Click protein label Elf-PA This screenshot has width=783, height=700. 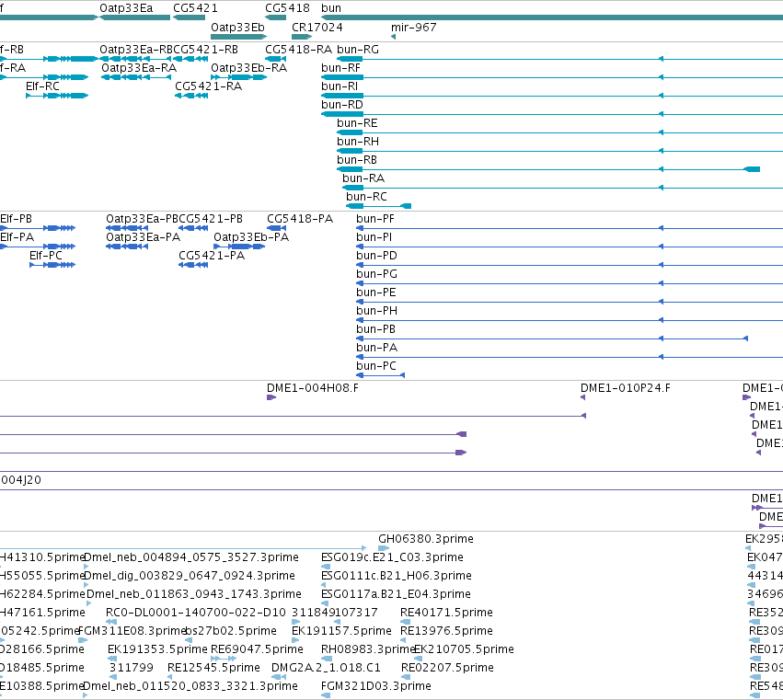coord(17,237)
